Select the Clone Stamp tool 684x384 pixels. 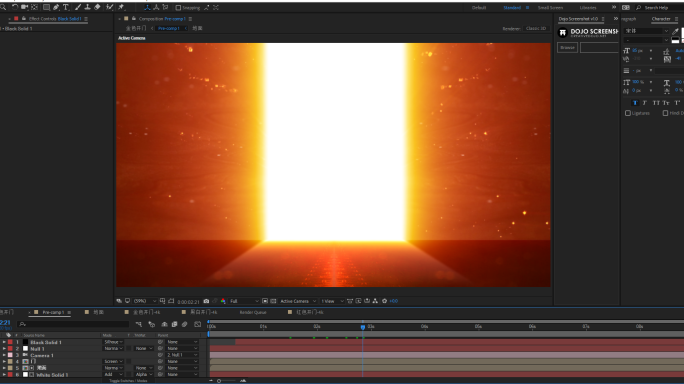point(87,7)
